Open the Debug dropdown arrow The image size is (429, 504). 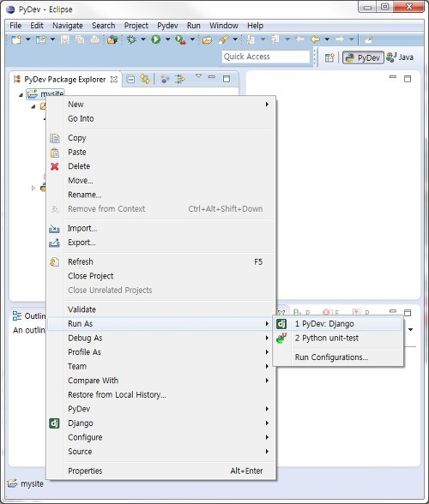143,39
